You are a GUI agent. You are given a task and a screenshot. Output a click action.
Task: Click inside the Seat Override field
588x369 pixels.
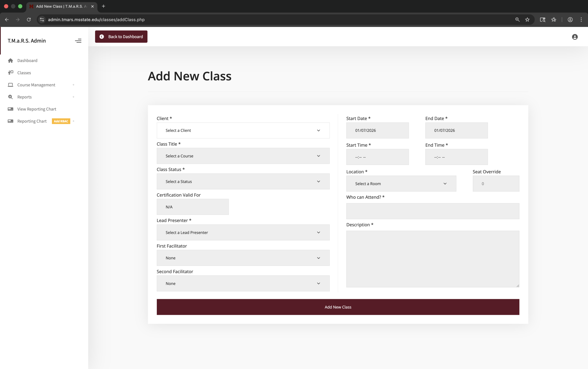[x=496, y=183]
